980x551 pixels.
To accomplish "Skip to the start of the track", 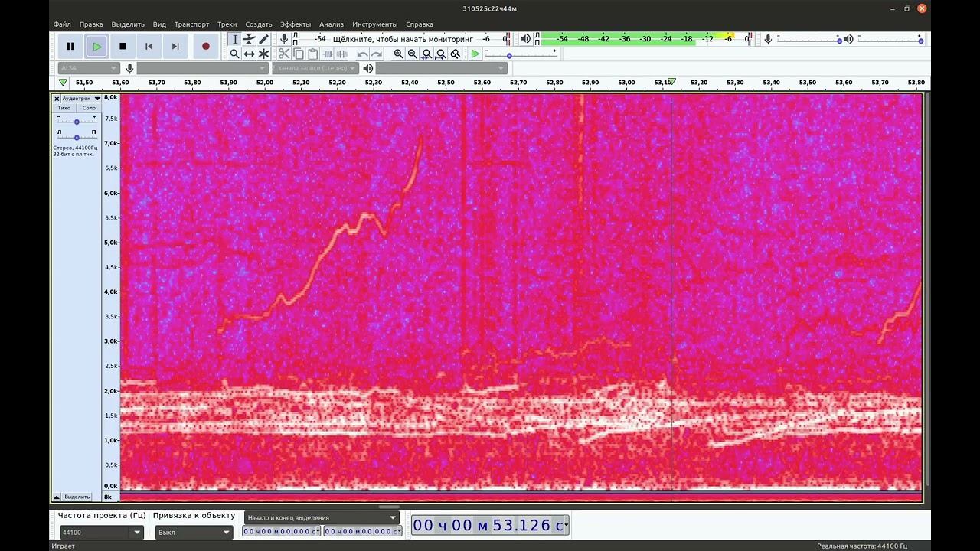I will (149, 47).
